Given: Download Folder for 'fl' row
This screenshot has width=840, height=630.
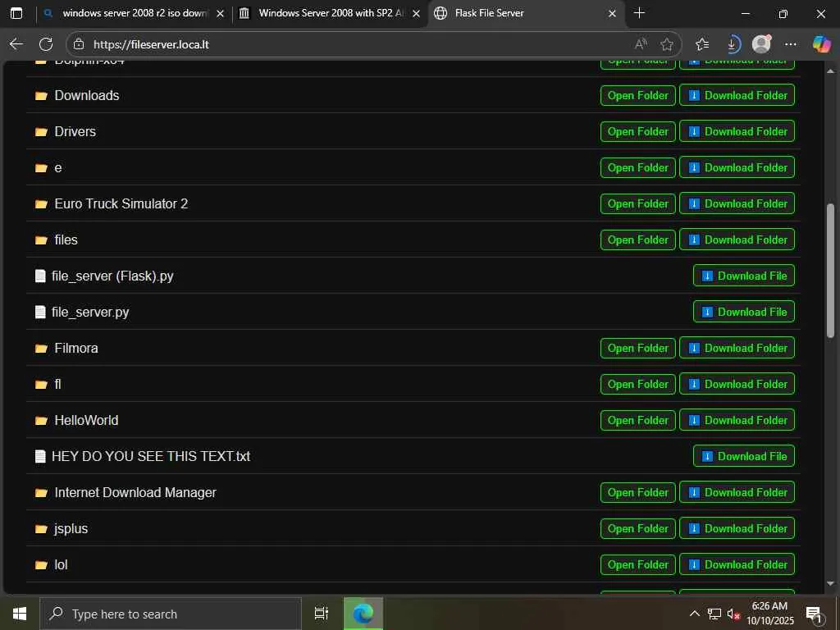Looking at the screenshot, I should pyautogui.click(x=737, y=384).
